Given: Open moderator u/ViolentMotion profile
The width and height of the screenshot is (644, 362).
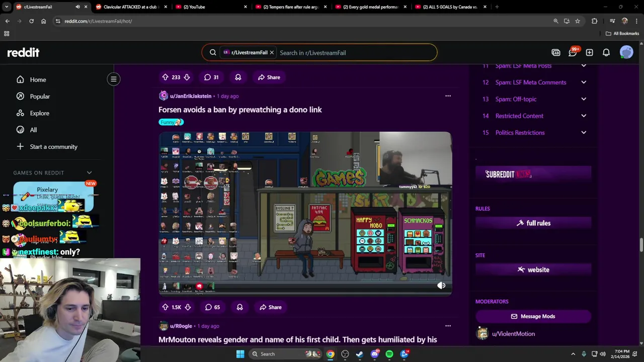Looking at the screenshot, I should (513, 334).
